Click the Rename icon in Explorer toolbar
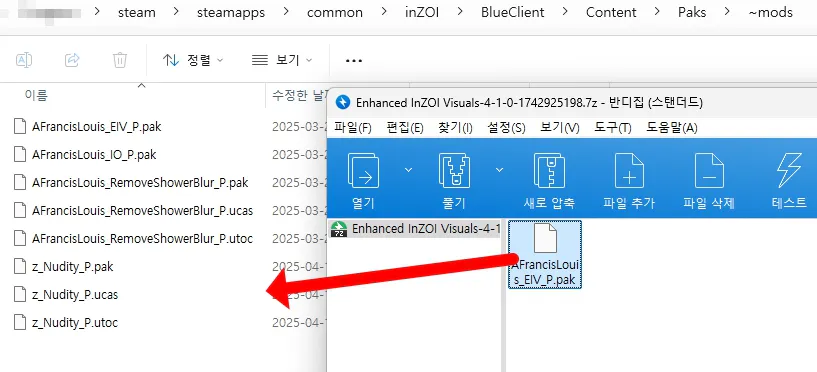Screen dimensions: 817x372 [x=24, y=60]
